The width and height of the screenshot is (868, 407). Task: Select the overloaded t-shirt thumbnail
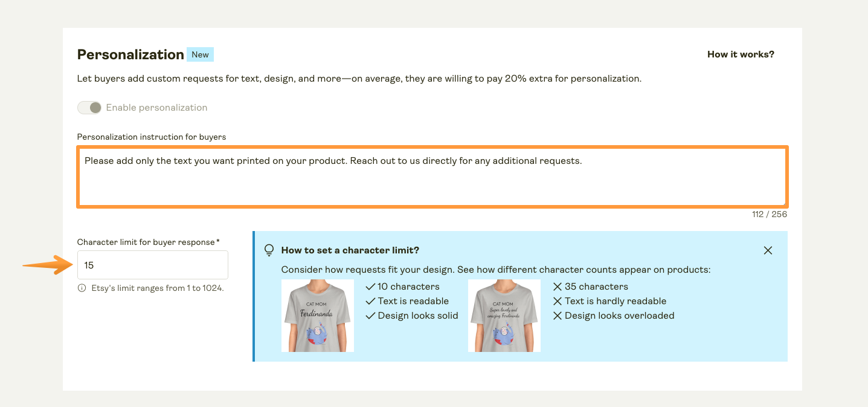504,315
